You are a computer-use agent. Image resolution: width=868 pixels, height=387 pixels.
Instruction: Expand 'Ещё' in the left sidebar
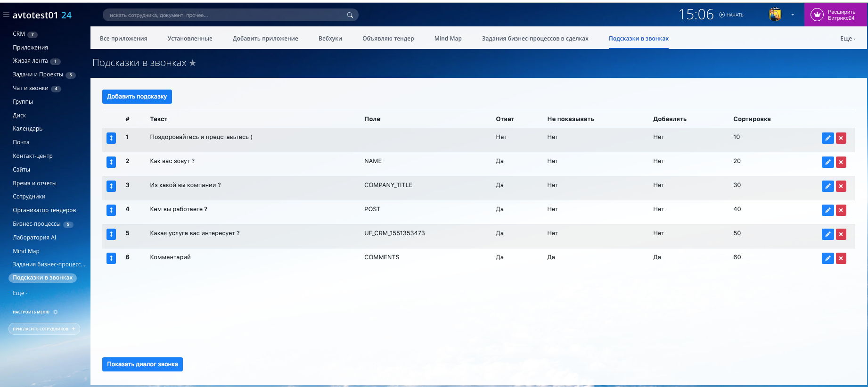coord(20,293)
